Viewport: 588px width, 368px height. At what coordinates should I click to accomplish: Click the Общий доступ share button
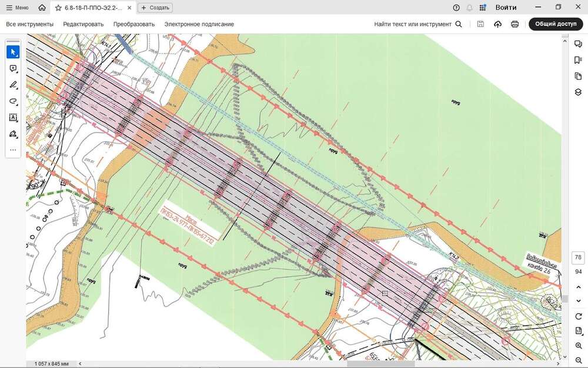click(x=556, y=24)
